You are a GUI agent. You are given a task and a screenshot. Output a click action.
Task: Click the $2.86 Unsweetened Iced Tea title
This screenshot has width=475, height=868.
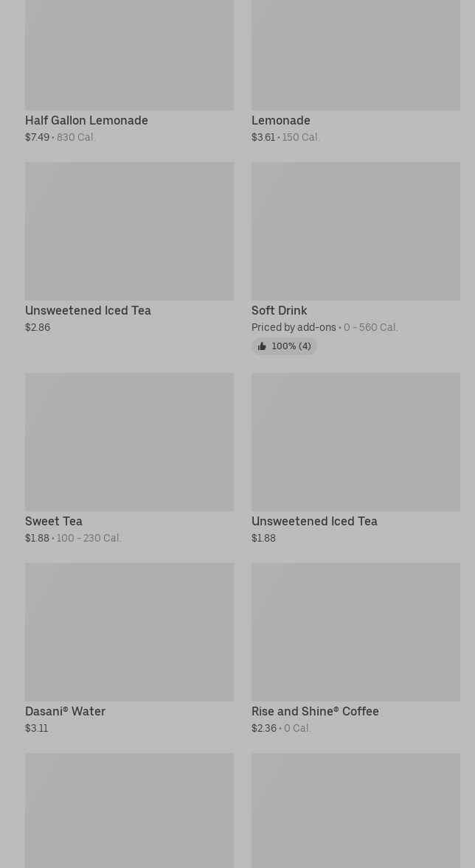tap(88, 310)
